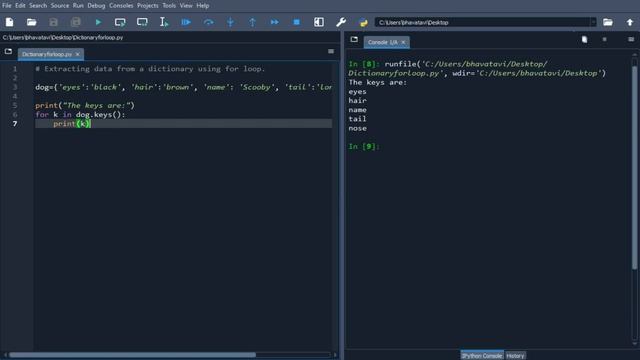Interrupt the console kernel
The height and width of the screenshot is (360, 640).
[604, 40]
